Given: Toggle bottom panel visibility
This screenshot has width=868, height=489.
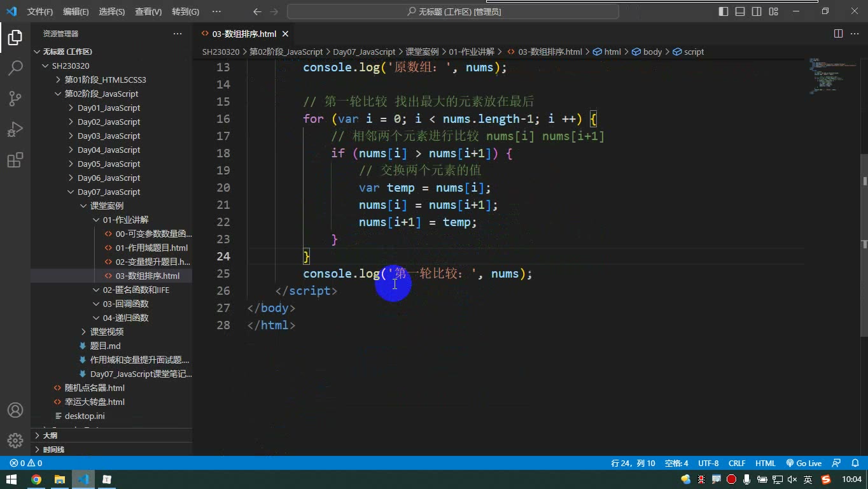Looking at the screenshot, I should coord(740,11).
